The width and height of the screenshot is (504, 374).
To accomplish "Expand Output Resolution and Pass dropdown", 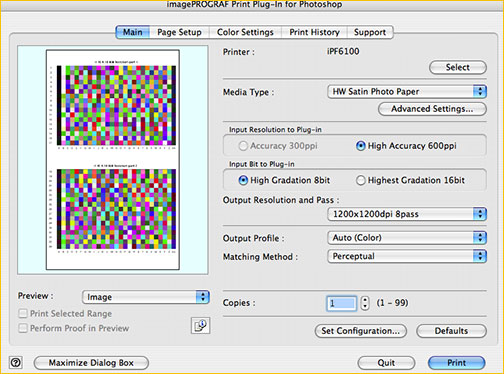I will (407, 214).
